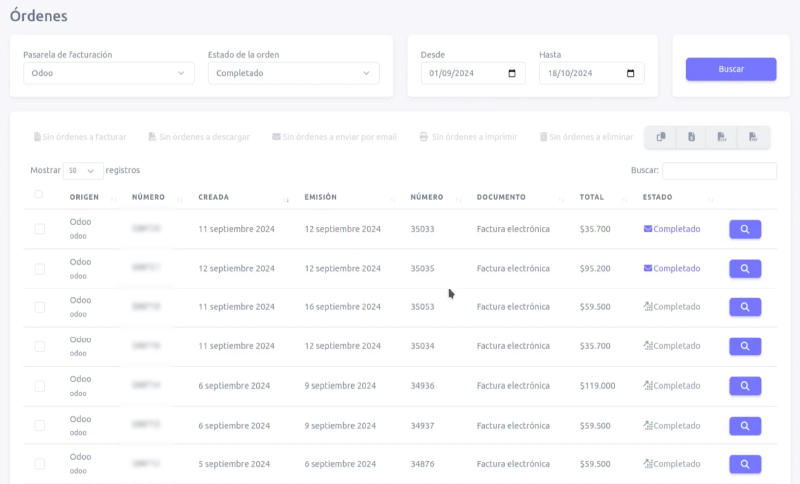Expand the Estado de la orden dropdown
This screenshot has height=484, width=800.
[x=293, y=73]
